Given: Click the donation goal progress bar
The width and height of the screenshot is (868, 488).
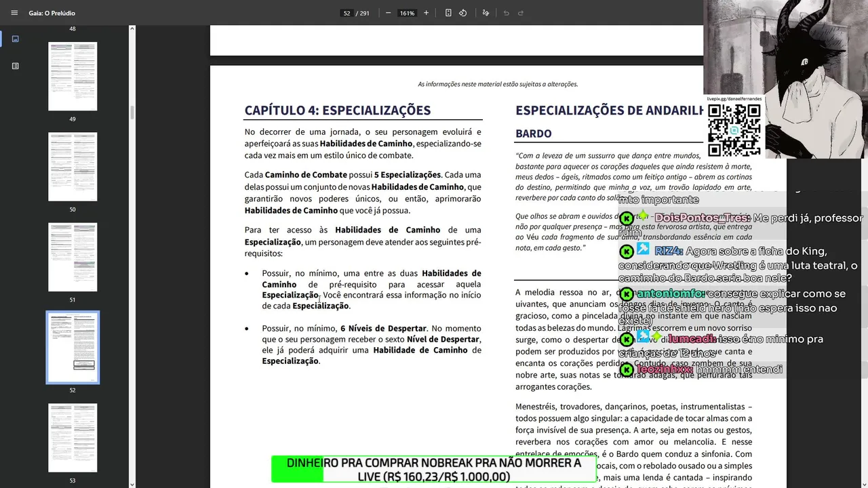Looking at the screenshot, I should [x=434, y=469].
